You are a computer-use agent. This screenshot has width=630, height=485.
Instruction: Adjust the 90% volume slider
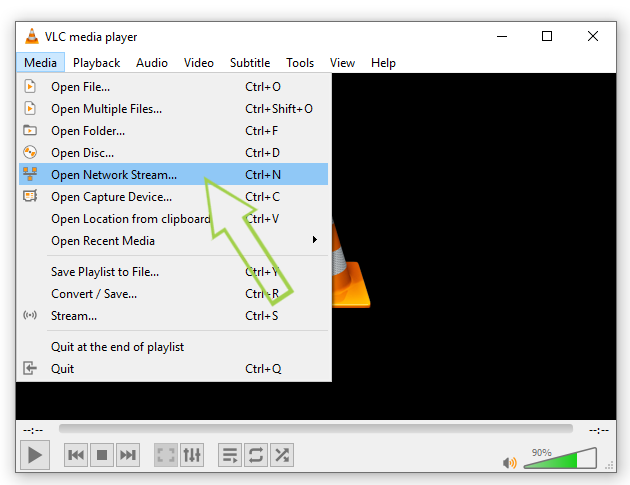tap(560, 458)
